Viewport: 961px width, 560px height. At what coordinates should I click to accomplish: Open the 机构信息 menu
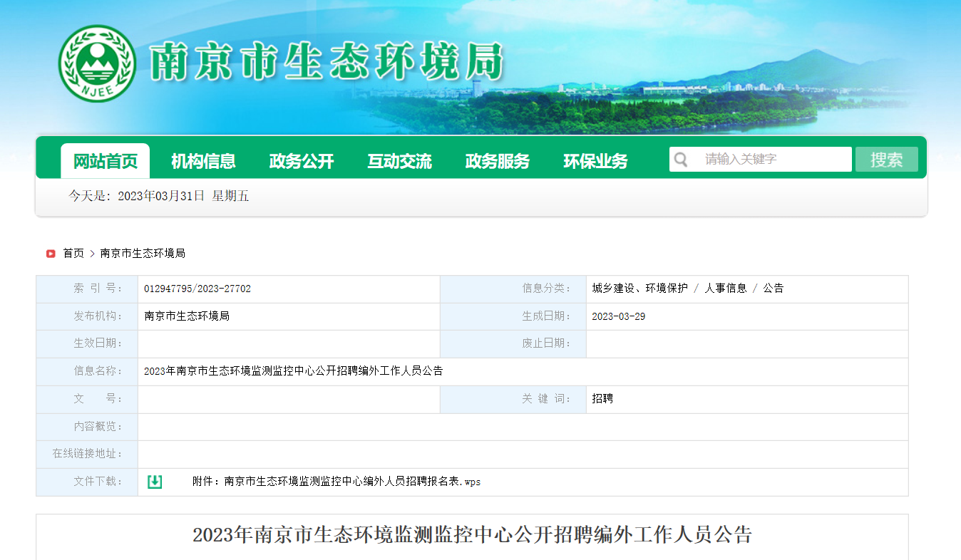[203, 162]
